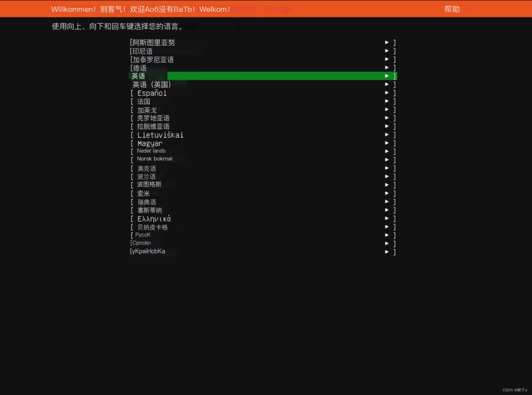Screen dimensions: 532x395
Task: Click the arrow beside Magyar
Action: coord(387,143)
